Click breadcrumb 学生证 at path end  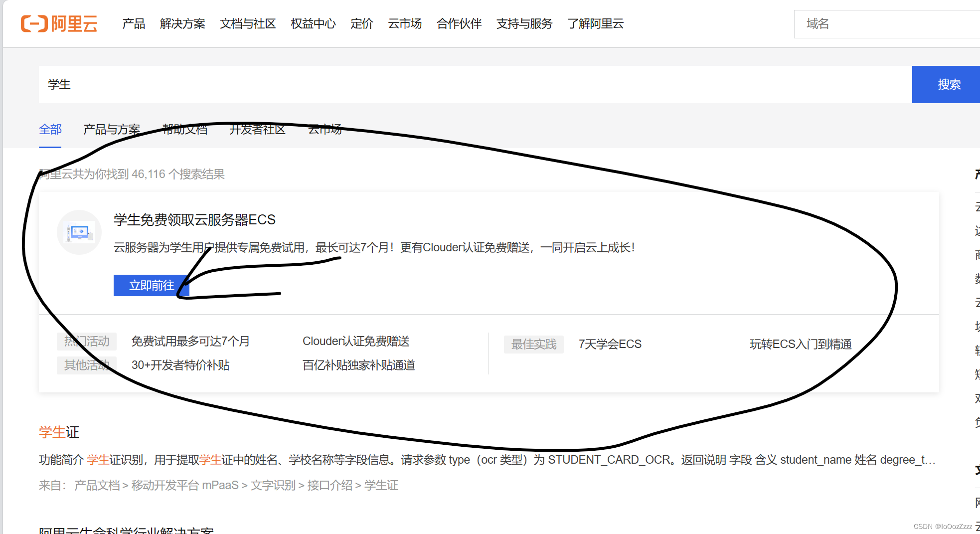(x=381, y=485)
